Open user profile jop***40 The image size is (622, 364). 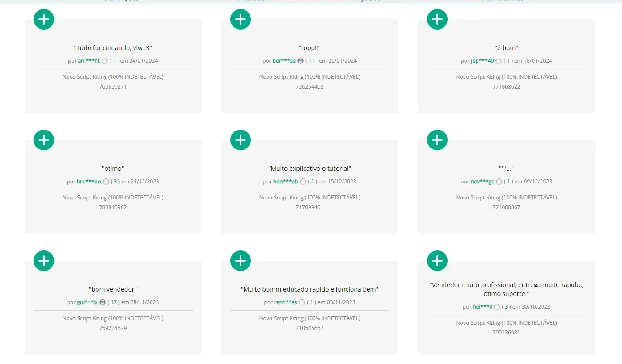(482, 61)
